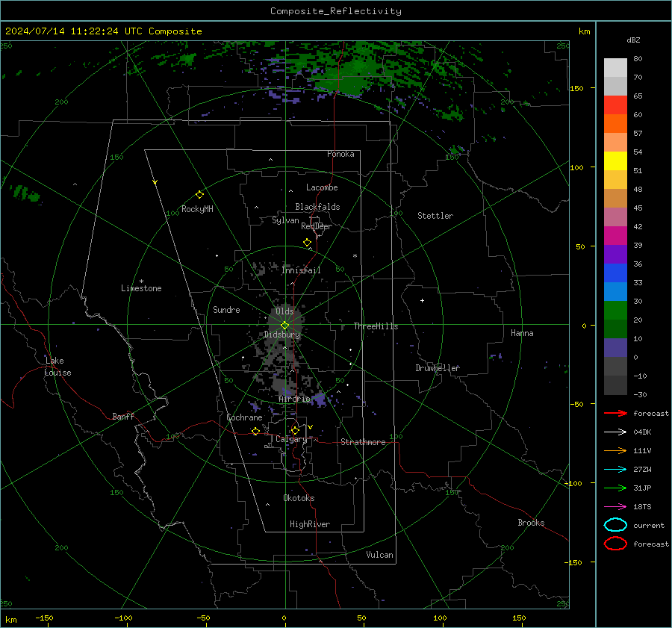Viewport: 672px width, 628px height.
Task: Pick the red 65-60 dBZ swatch
Action: point(615,105)
